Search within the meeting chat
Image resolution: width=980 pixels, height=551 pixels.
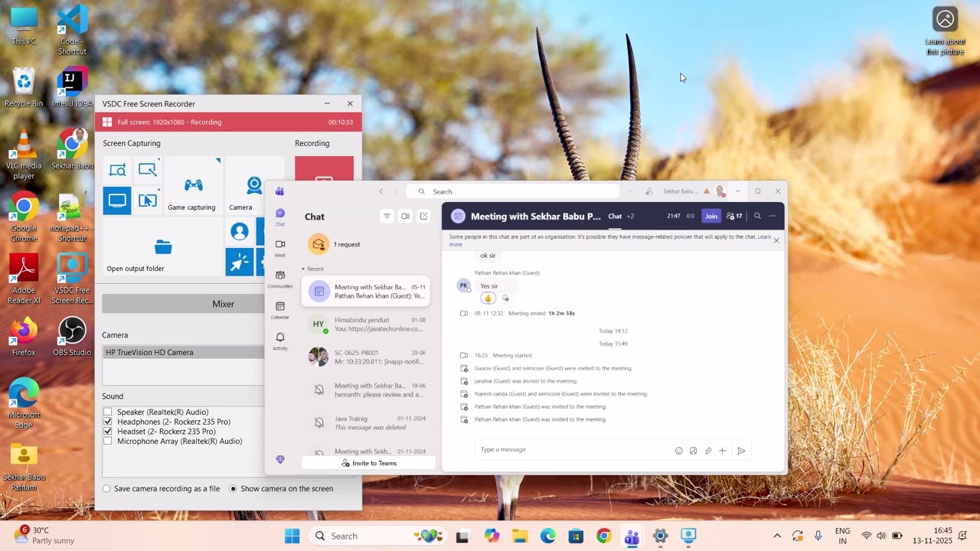(x=757, y=216)
